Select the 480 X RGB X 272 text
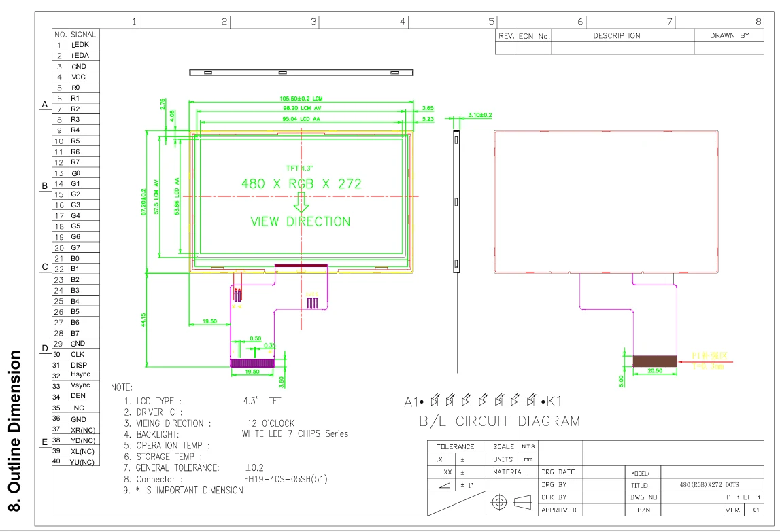The width and height of the screenshot is (780, 532). coord(301,183)
